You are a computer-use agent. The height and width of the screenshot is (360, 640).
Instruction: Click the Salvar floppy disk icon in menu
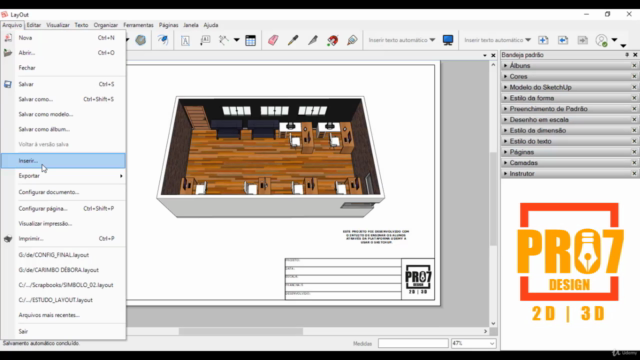click(8, 84)
